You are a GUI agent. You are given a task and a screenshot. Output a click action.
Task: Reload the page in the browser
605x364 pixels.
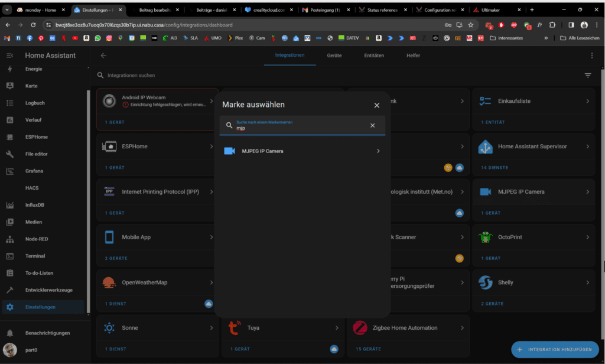point(33,25)
